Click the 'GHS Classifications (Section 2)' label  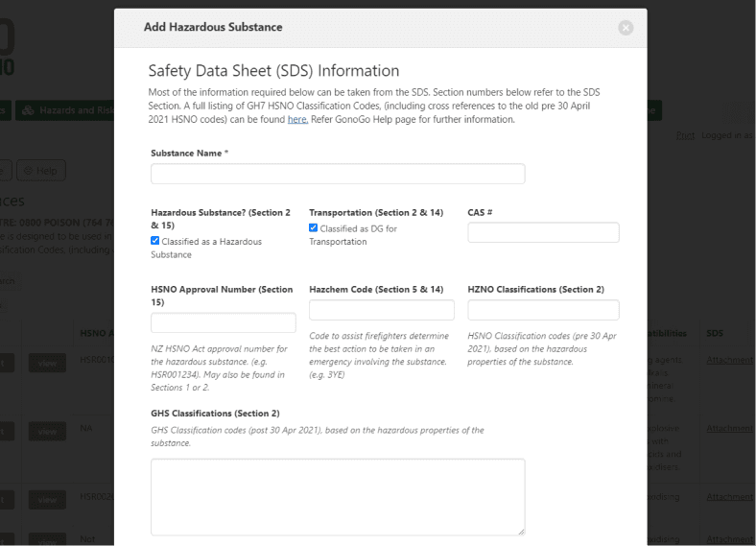point(215,414)
